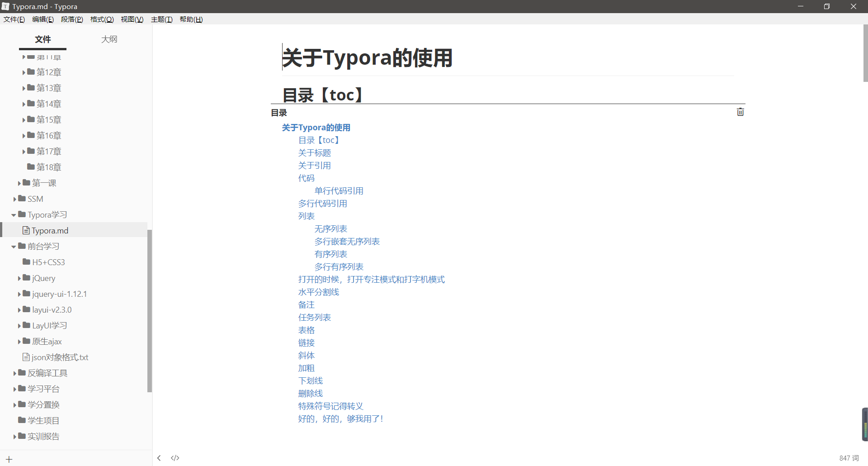
Task: Go to 好的，好的，够我用了! TOC entry
Action: tap(341, 419)
